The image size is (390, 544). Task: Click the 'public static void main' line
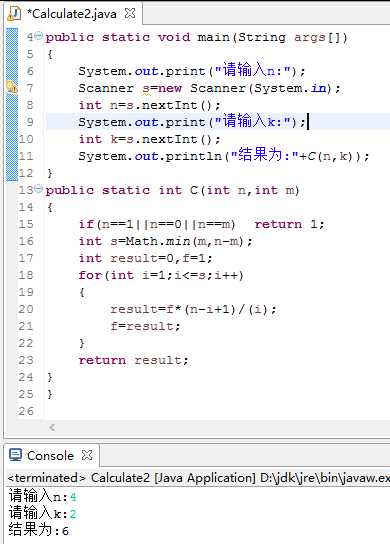[196, 37]
